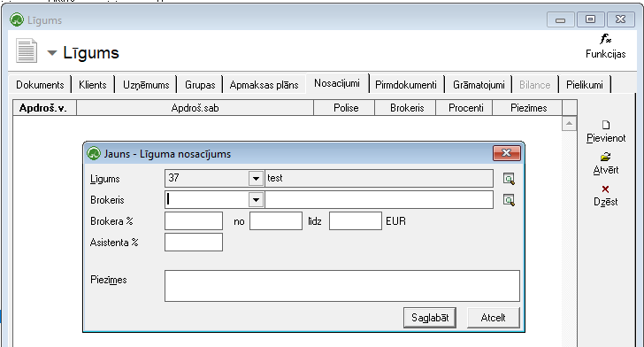Switch to the Uzņēmums tab
Screen dimensions: 644x347
pyautogui.click(x=146, y=85)
